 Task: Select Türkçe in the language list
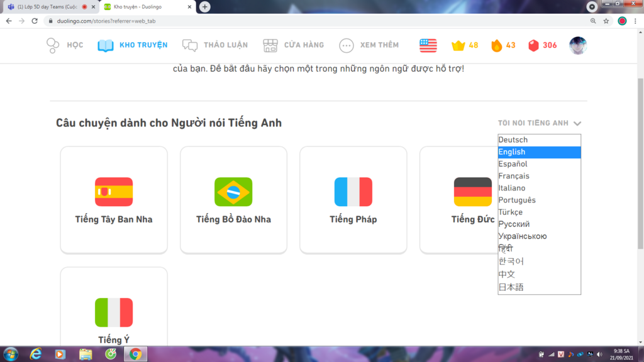click(x=539, y=212)
